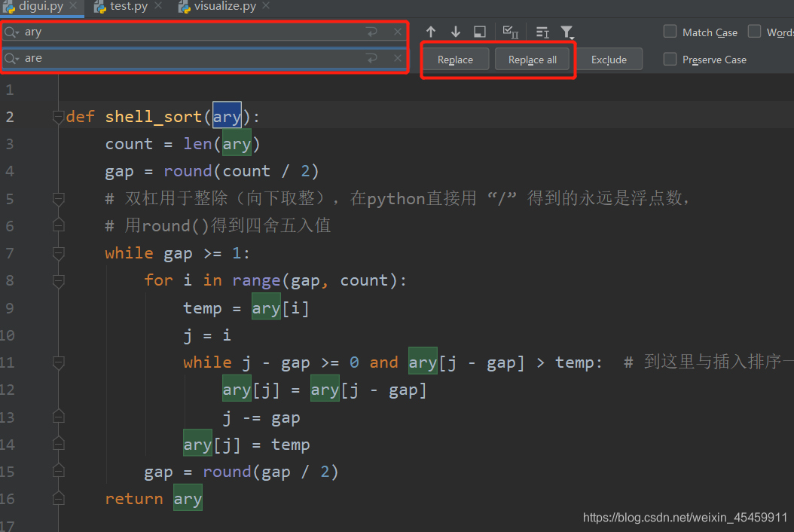Screen dimensions: 794x532
Task: Click the multi-line toggle icon in toolbar
Action: tap(542, 32)
